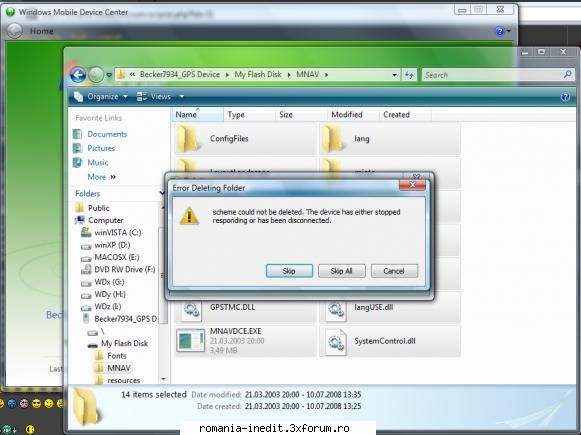Click Home in Windows Mobile Device Center

(42, 31)
